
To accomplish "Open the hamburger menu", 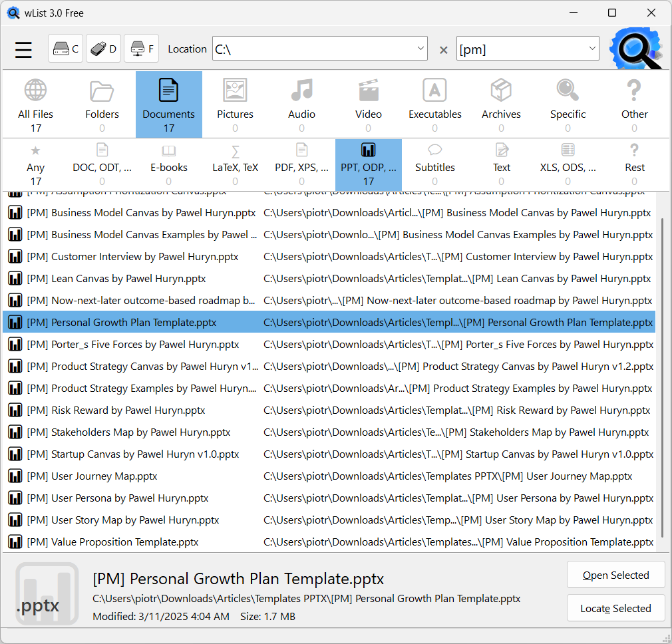I will pyautogui.click(x=24, y=49).
